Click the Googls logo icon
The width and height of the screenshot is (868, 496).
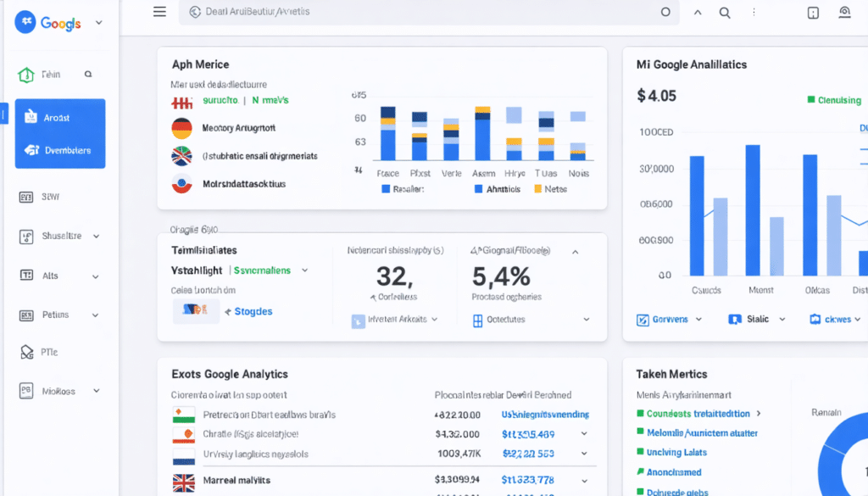[25, 22]
